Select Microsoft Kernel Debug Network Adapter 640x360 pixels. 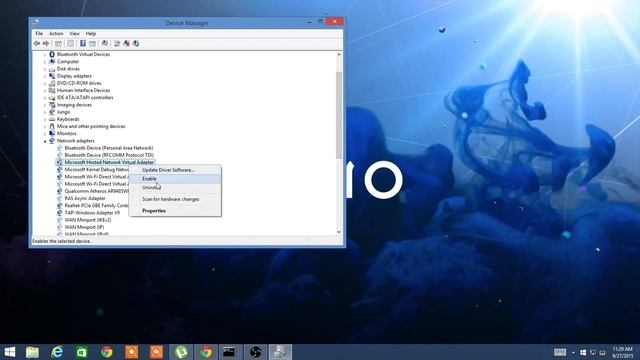tap(96, 169)
